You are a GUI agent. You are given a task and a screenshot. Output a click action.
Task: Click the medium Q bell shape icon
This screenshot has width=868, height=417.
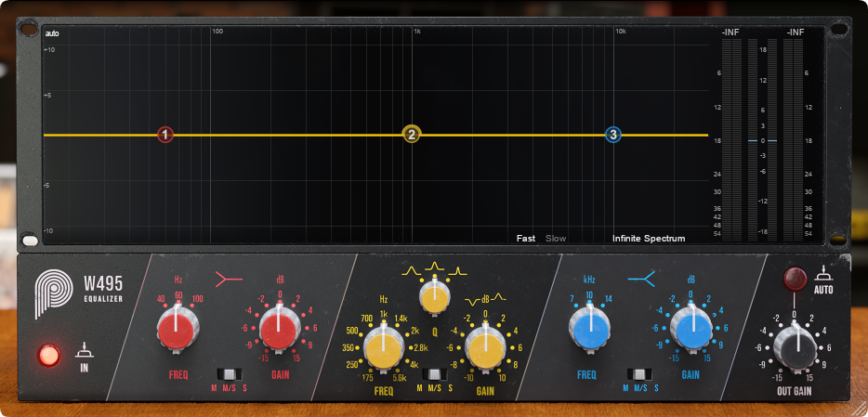point(435,267)
